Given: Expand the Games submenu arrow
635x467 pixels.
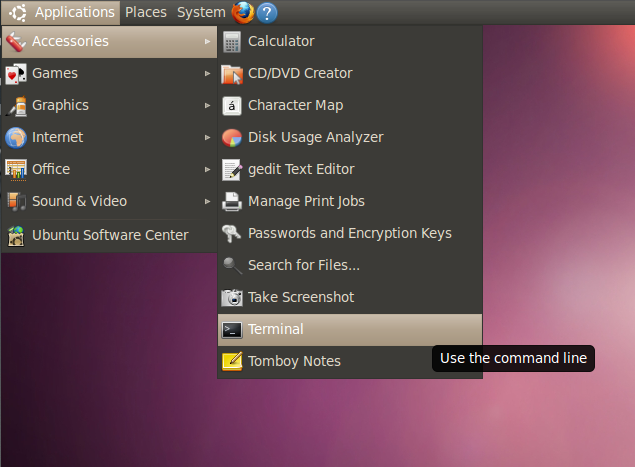Looking at the screenshot, I should tap(208, 73).
